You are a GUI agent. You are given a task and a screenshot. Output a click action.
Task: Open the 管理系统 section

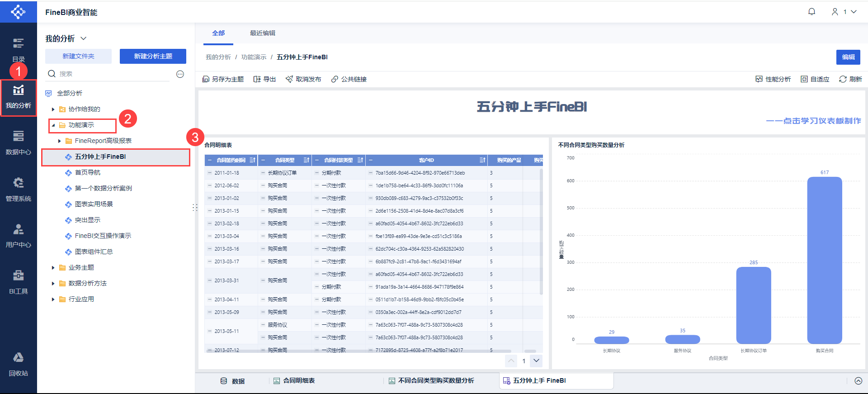click(18, 190)
